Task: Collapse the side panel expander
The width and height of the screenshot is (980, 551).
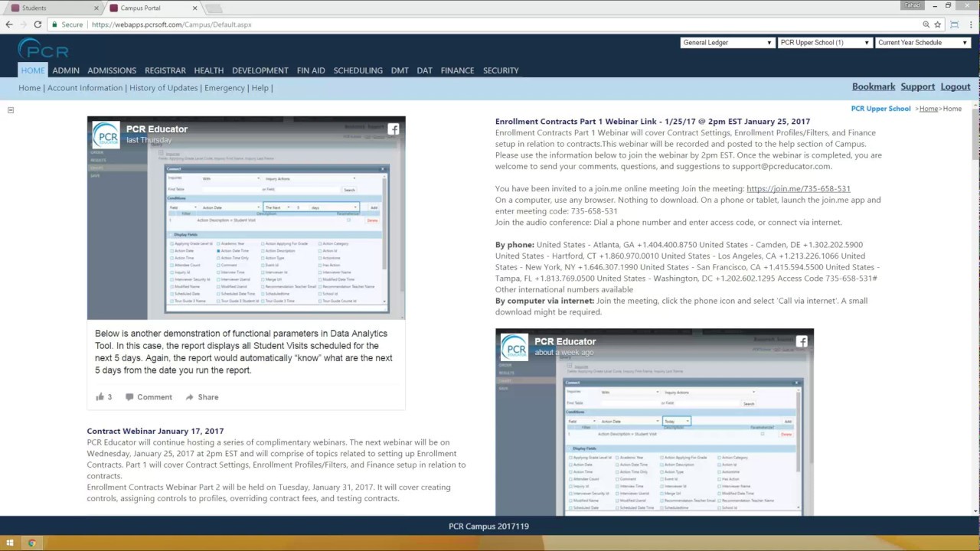Action: click(11, 110)
